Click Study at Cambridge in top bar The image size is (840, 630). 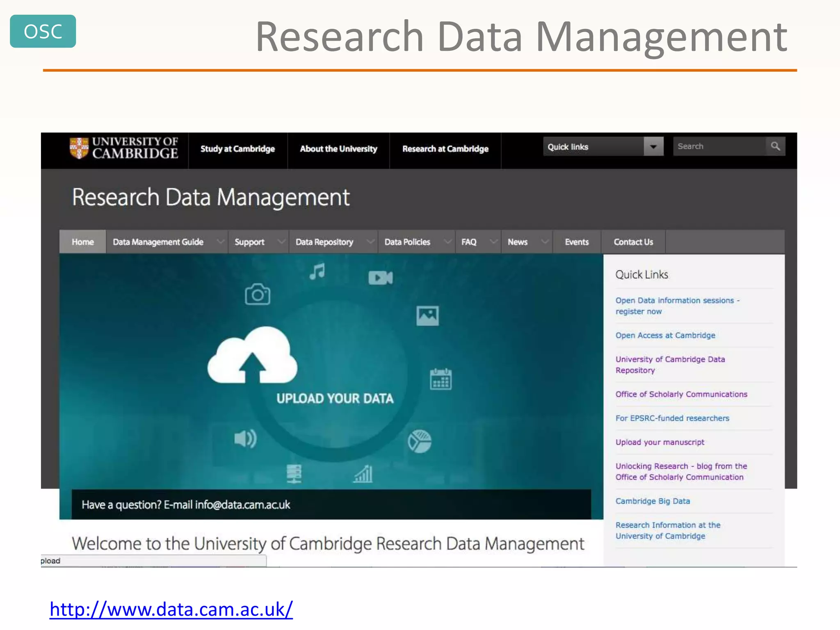pyautogui.click(x=237, y=149)
